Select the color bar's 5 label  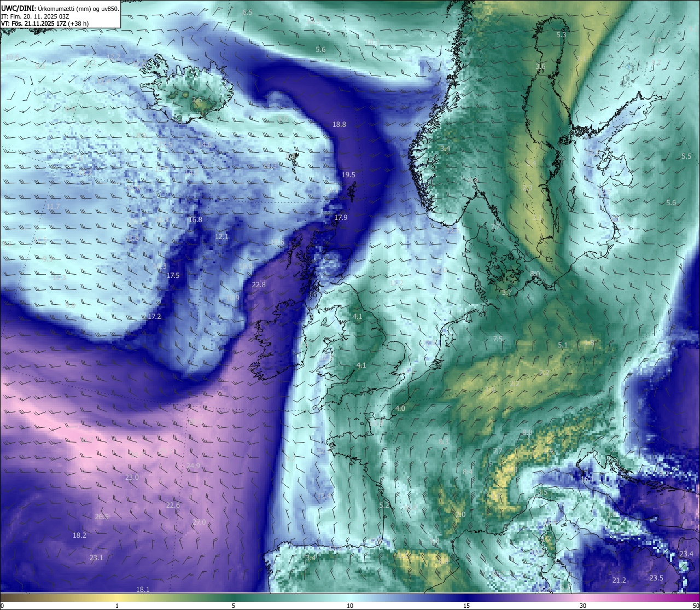[234, 606]
